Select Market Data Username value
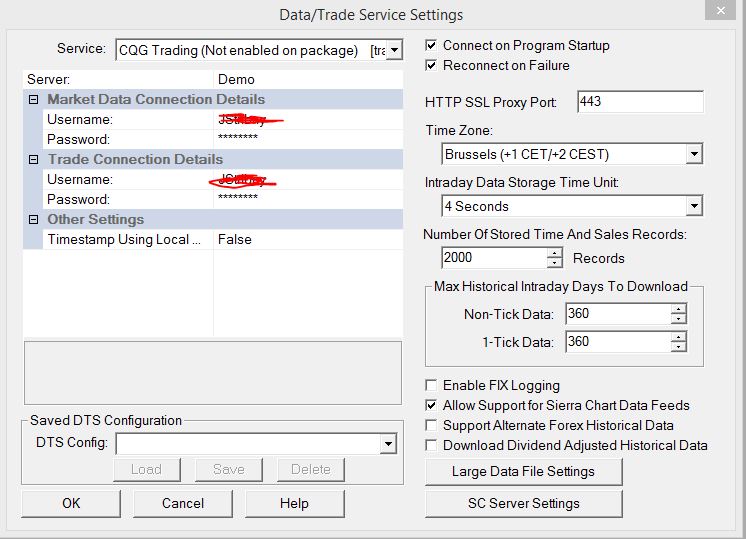This screenshot has height=539, width=746. (x=308, y=119)
